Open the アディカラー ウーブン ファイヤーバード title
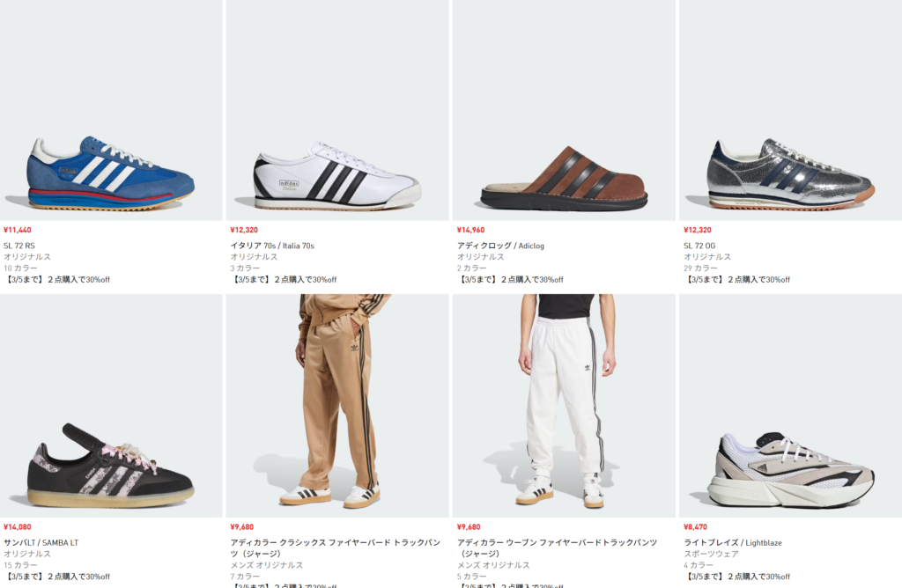Viewport: 902px width, 588px height. click(x=557, y=542)
